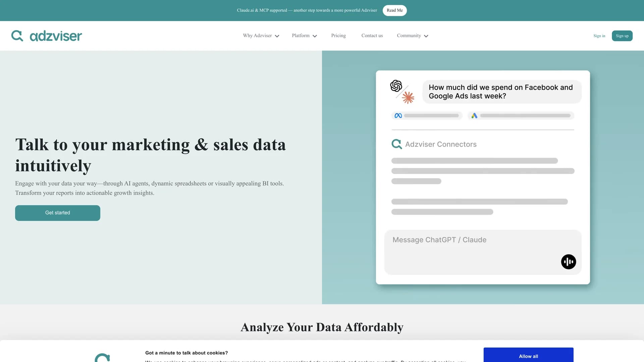This screenshot has height=362, width=644.
Task: Click the 'Engage with your data your way' paragraph
Action: [150, 188]
